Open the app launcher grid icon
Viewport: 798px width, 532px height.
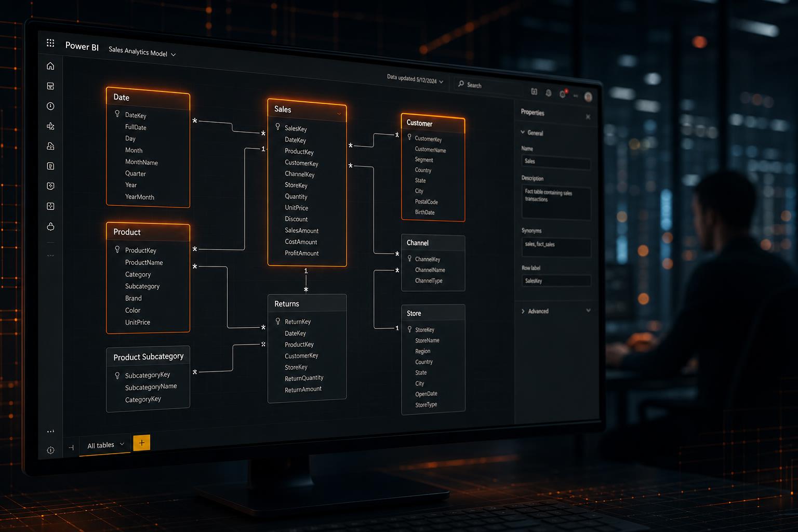(50, 43)
